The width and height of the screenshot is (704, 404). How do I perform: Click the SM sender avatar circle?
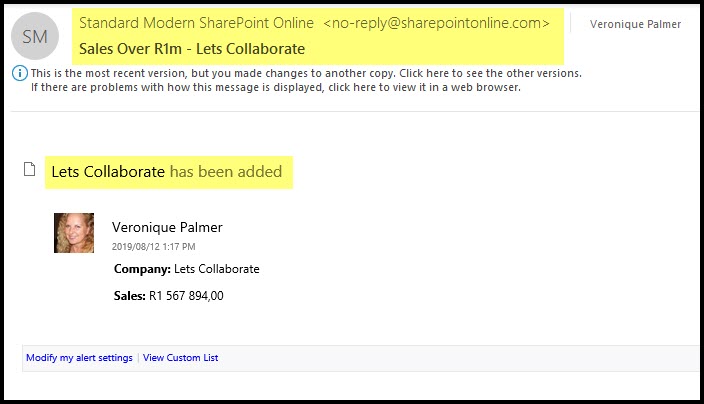coord(35,36)
